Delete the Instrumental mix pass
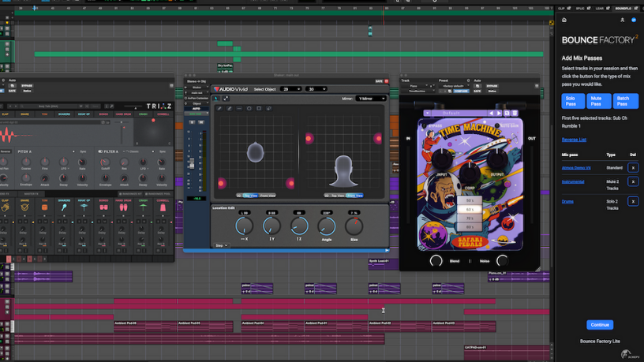This screenshot has width=644, height=362. click(633, 181)
